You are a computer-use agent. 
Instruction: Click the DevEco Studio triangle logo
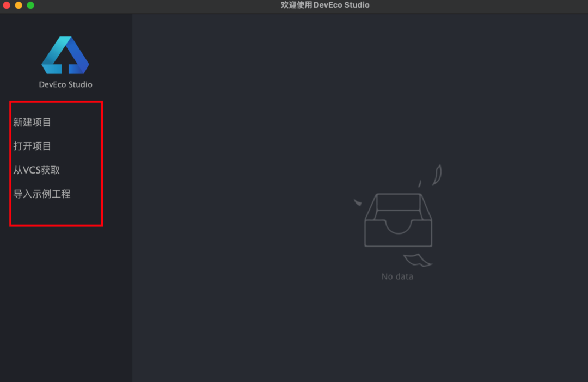point(65,55)
